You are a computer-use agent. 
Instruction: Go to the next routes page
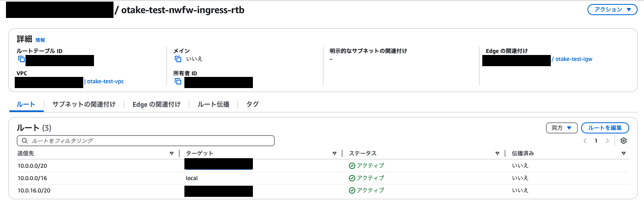pyautogui.click(x=607, y=141)
